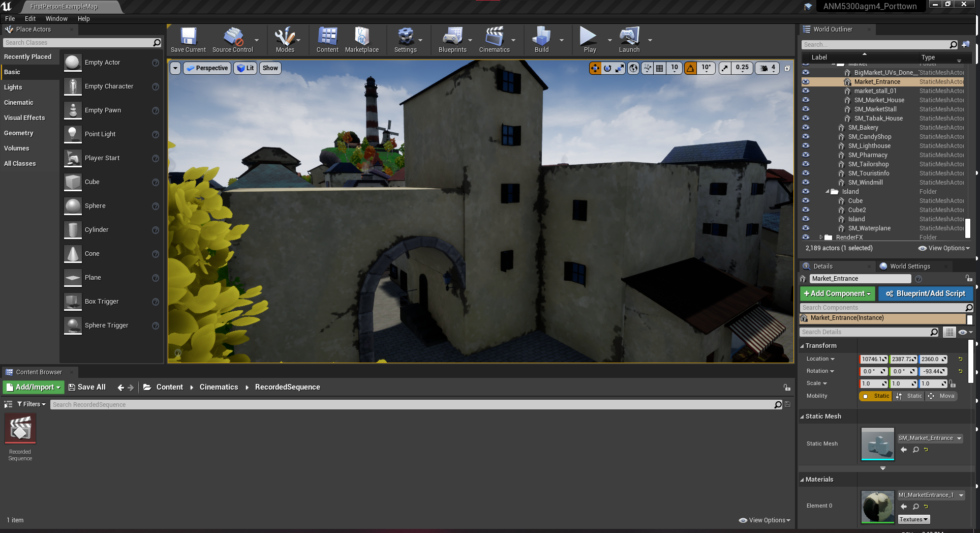The height and width of the screenshot is (533, 980).
Task: Select the Recorded Sequence asset thumbnail
Action: [20, 430]
